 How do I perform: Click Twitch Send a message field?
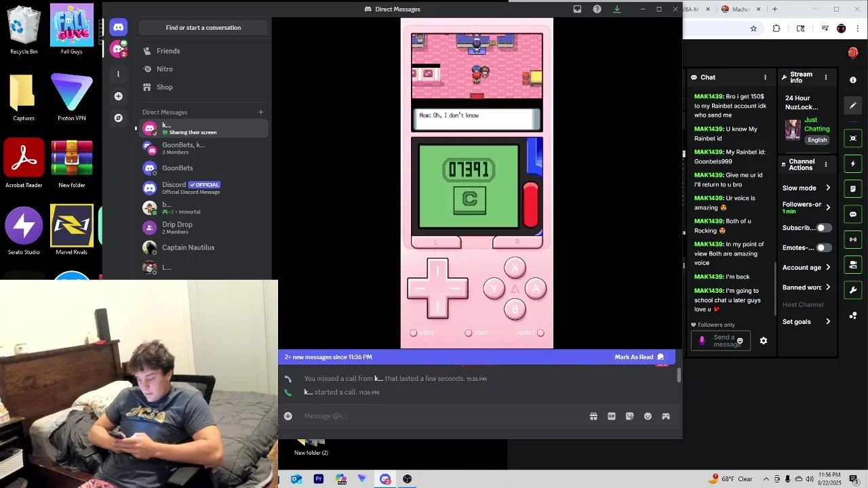pyautogui.click(x=720, y=341)
